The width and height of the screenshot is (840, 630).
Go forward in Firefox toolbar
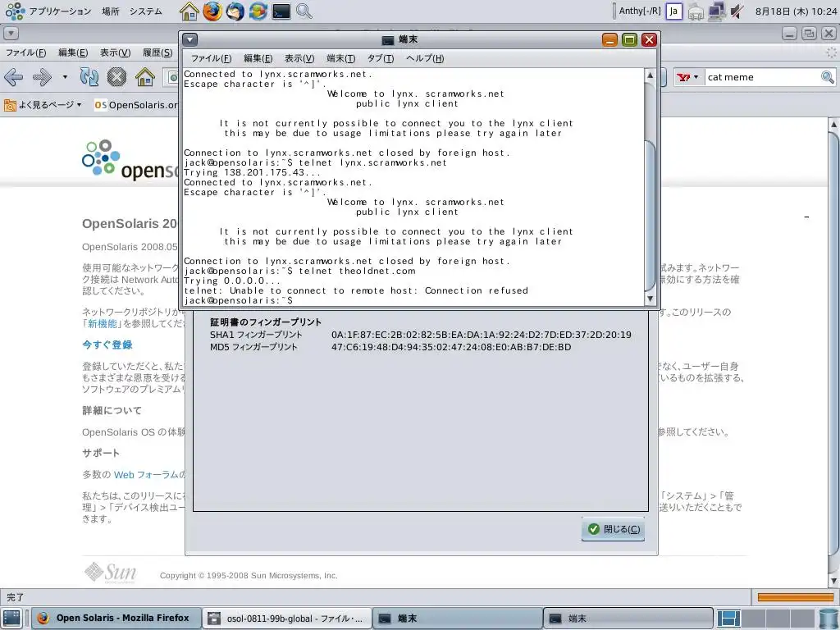(42, 77)
